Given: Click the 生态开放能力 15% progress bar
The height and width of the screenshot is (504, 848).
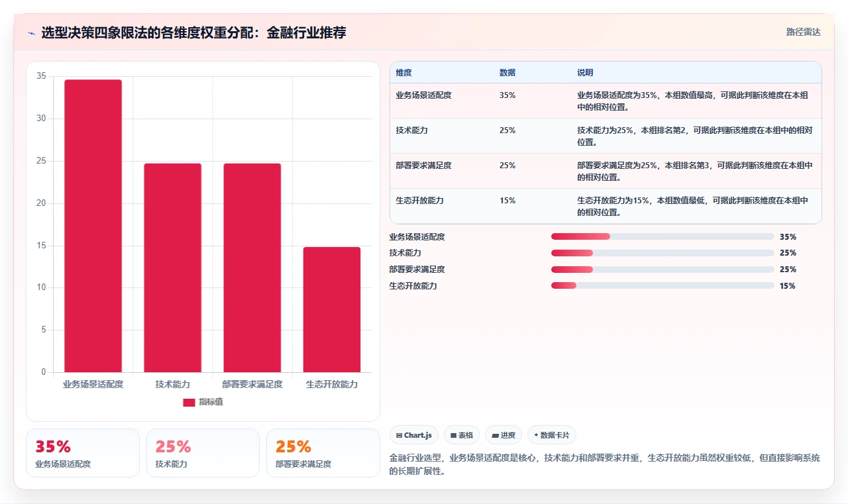Looking at the screenshot, I should (x=662, y=286).
